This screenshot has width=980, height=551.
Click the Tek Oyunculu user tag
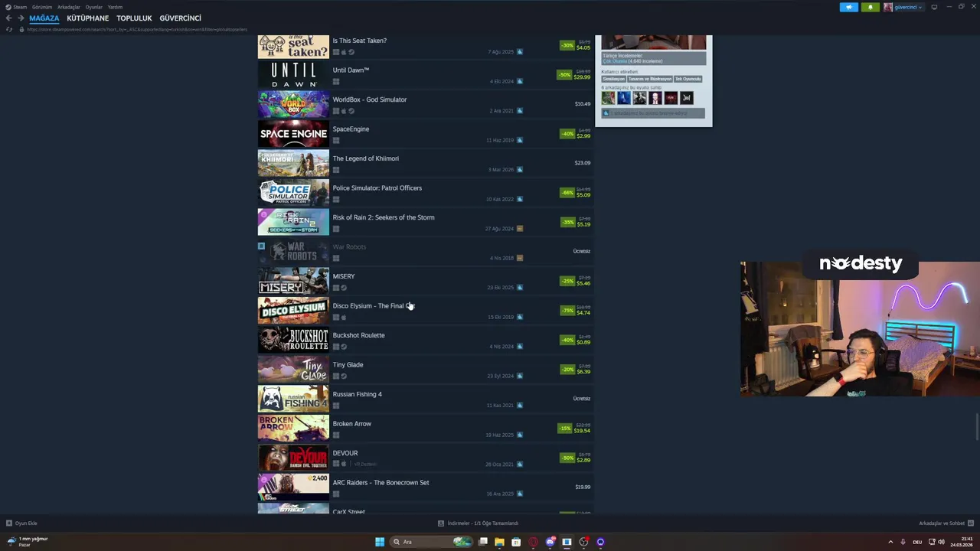[688, 79]
